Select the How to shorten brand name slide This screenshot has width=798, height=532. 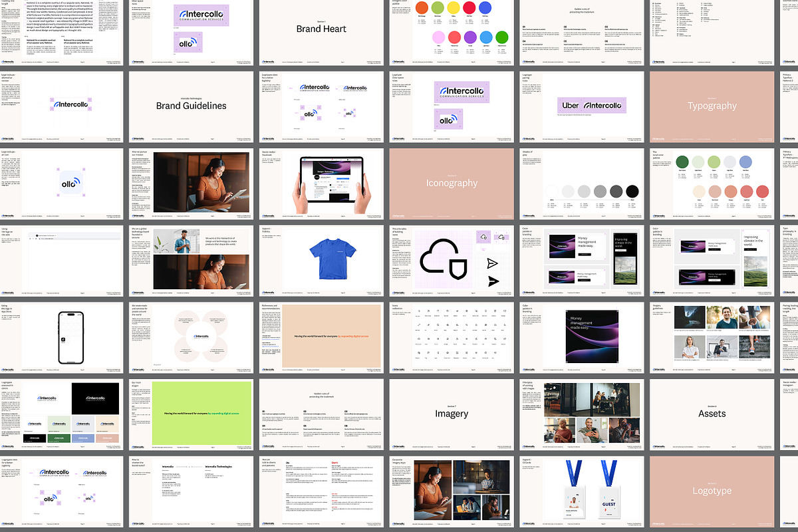pos(191,491)
